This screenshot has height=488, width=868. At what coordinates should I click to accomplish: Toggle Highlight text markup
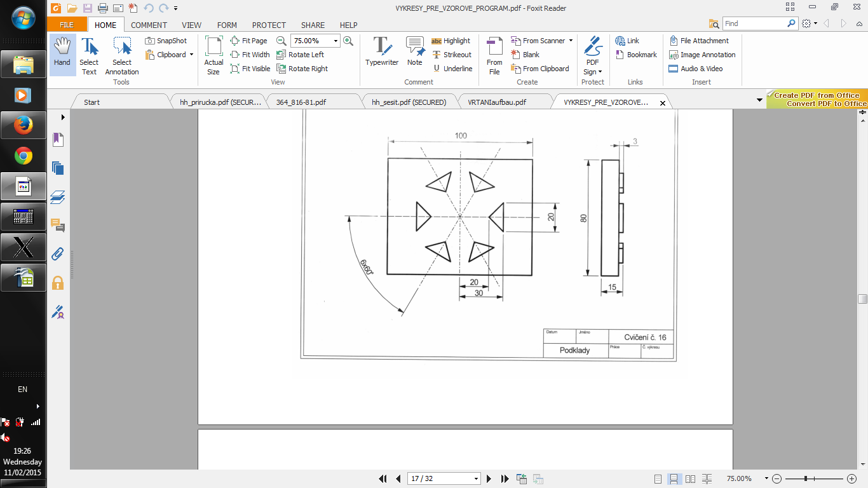(x=451, y=41)
